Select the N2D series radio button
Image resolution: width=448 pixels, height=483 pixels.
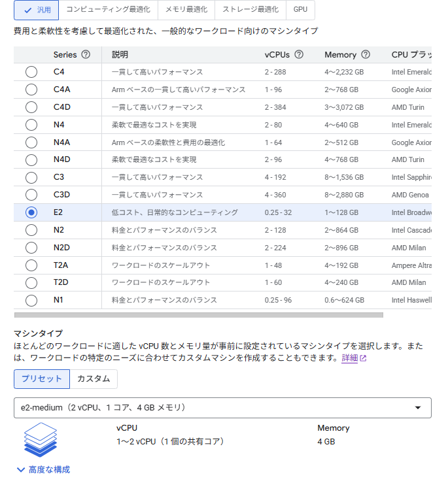pyautogui.click(x=31, y=248)
